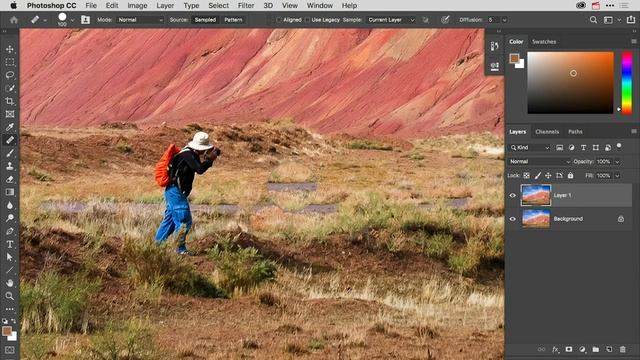Viewport: 640px width, 360px height.
Task: Open the Filter menu
Action: point(246,5)
